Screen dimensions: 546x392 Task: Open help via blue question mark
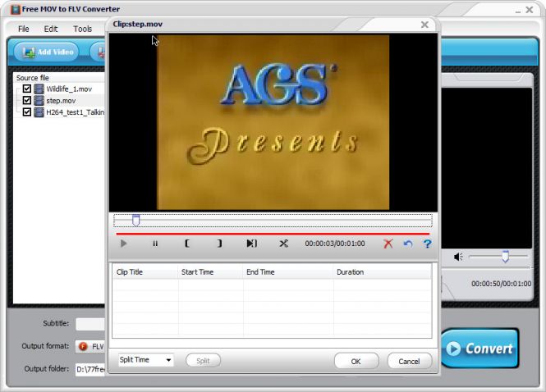coord(427,244)
